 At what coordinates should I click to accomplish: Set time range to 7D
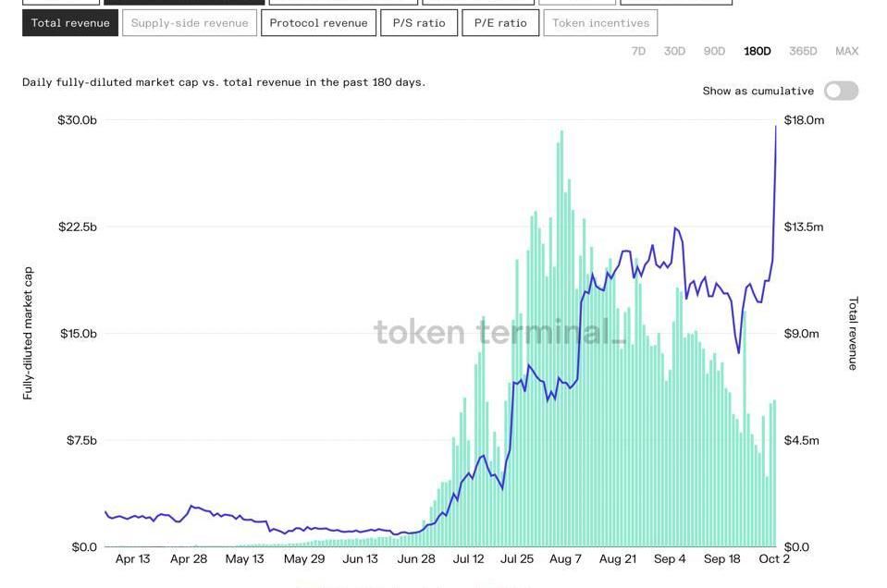638,52
